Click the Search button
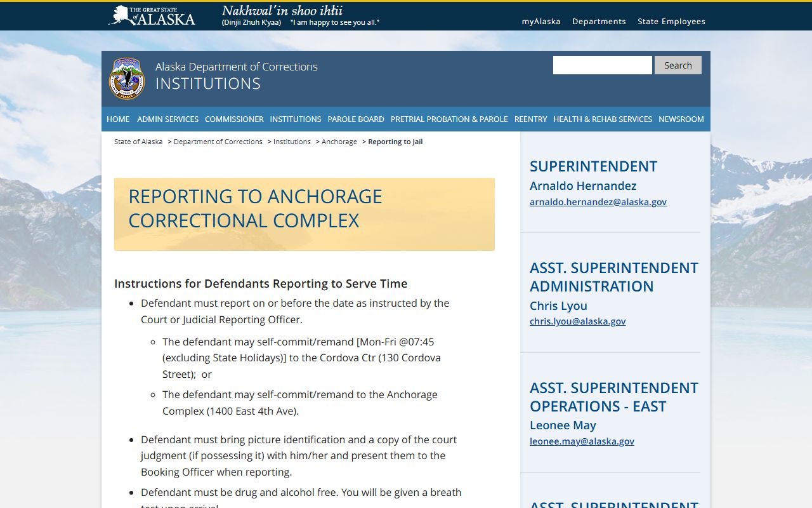 (678, 65)
